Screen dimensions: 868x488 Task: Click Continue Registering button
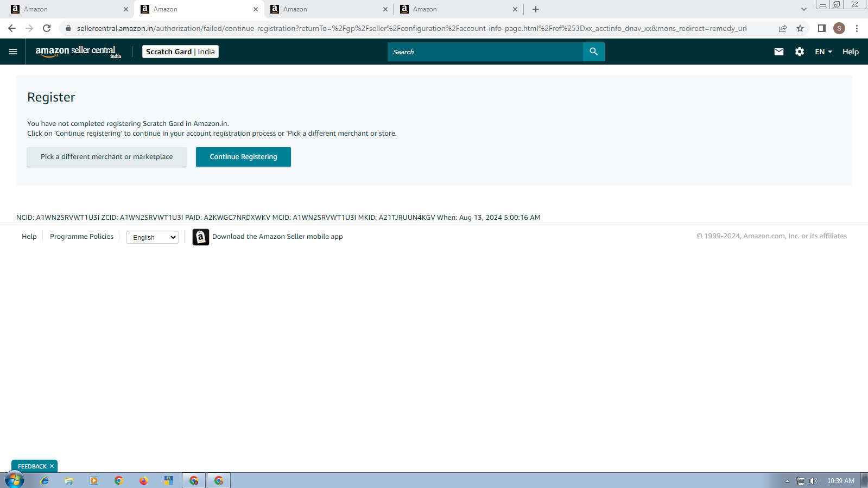(243, 157)
